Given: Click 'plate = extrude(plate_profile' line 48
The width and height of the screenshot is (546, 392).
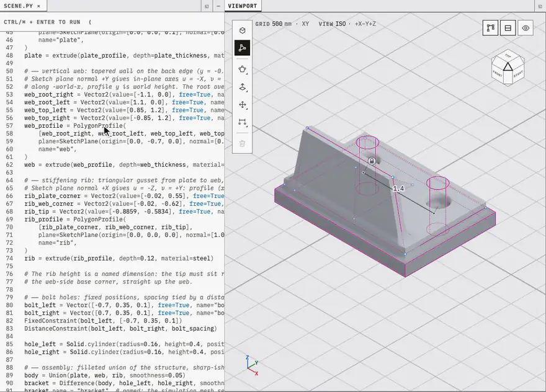Looking at the screenshot, I should [124, 56].
